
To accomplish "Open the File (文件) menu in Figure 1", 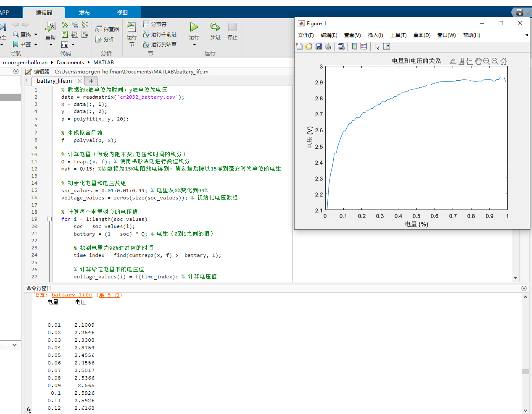I will point(306,35).
